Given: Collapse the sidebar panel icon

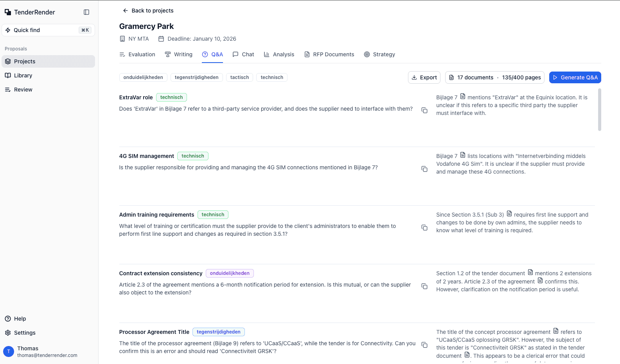Looking at the screenshot, I should pyautogui.click(x=86, y=12).
